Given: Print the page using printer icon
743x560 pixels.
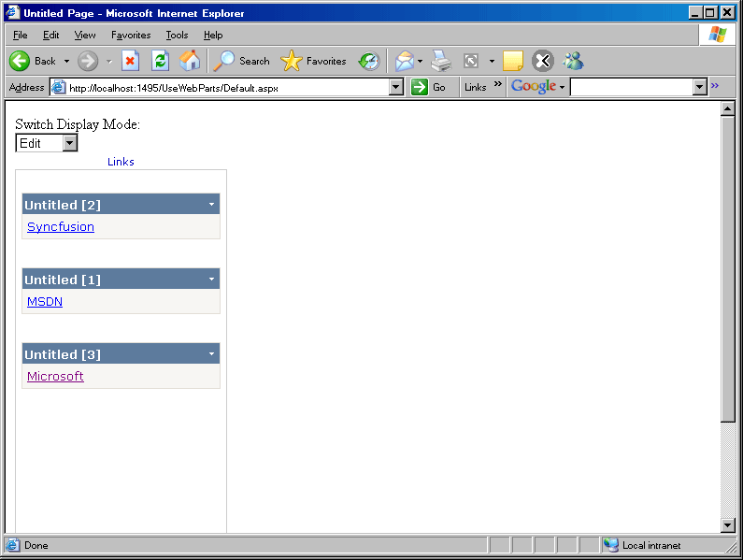Looking at the screenshot, I should pyautogui.click(x=441, y=61).
